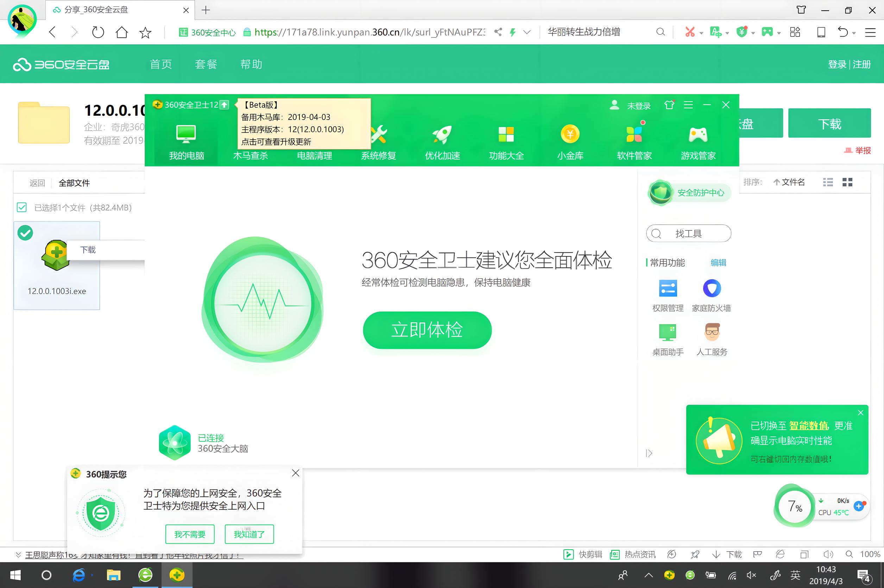Click 未登录 user account in 360安全卫士
This screenshot has width=884, height=588.
[x=630, y=106]
